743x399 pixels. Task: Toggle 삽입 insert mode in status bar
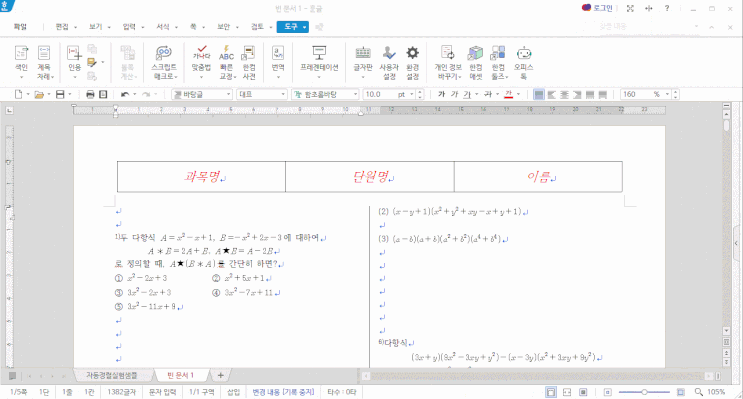pos(233,392)
